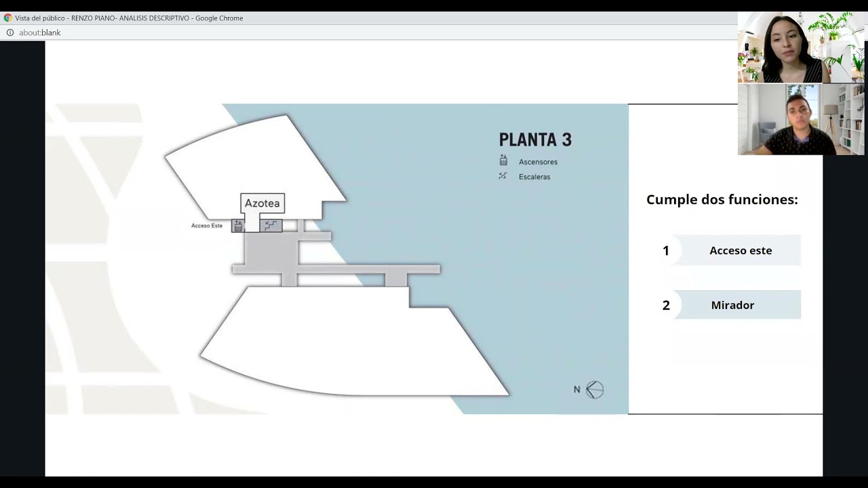Click the Escaleras legend icon
Image resolution: width=868 pixels, height=488 pixels.
[x=503, y=176]
